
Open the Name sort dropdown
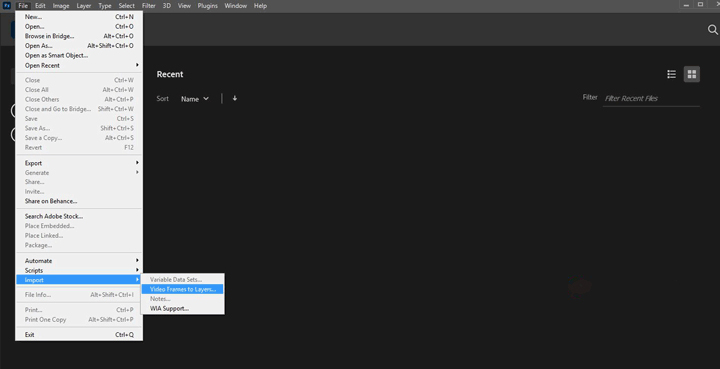(195, 99)
